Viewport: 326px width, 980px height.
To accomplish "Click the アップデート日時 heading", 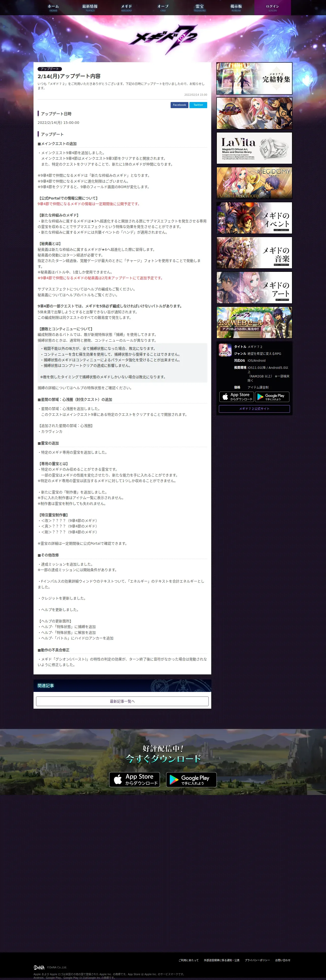I will pos(56,114).
